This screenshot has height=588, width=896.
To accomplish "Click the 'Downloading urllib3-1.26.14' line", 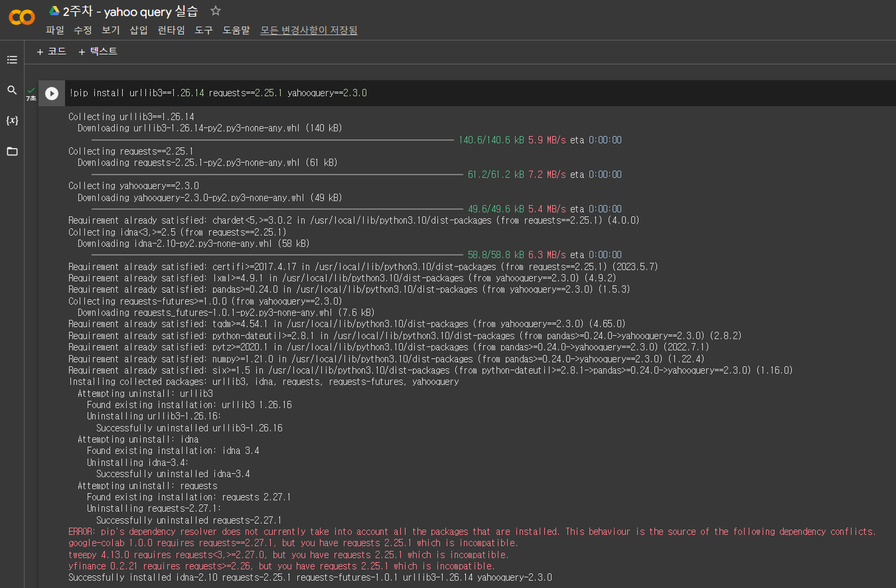I will coord(210,128).
